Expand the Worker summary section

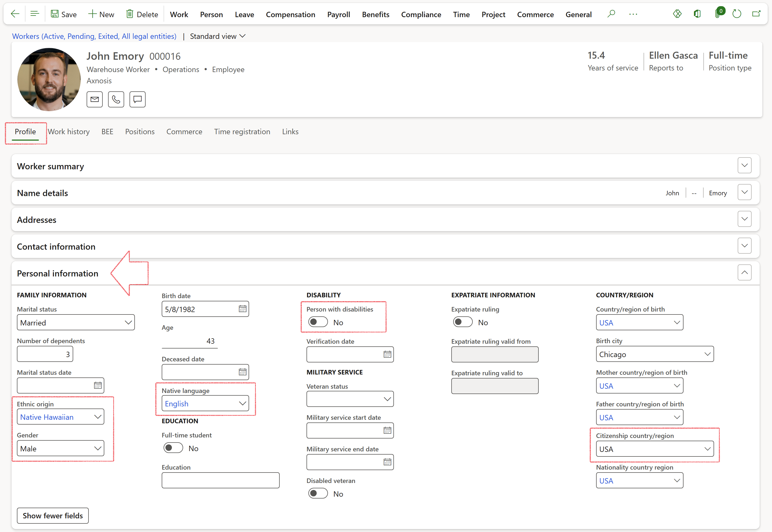coord(744,166)
